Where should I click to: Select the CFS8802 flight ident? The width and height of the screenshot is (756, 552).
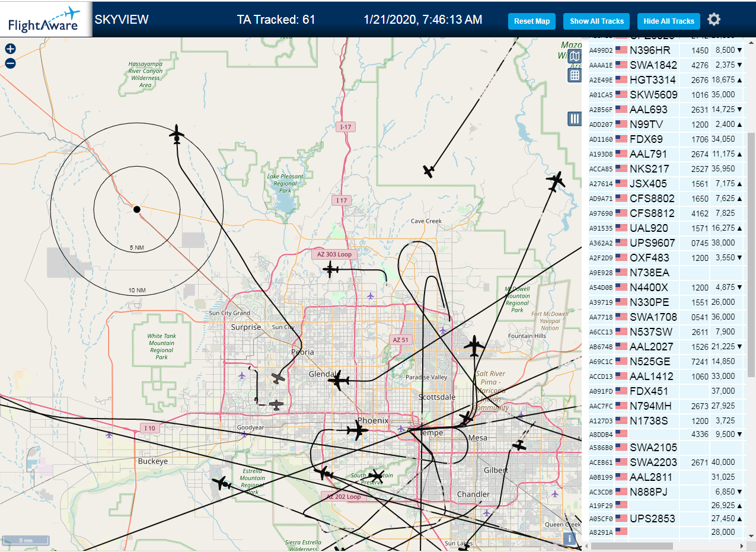click(x=652, y=199)
